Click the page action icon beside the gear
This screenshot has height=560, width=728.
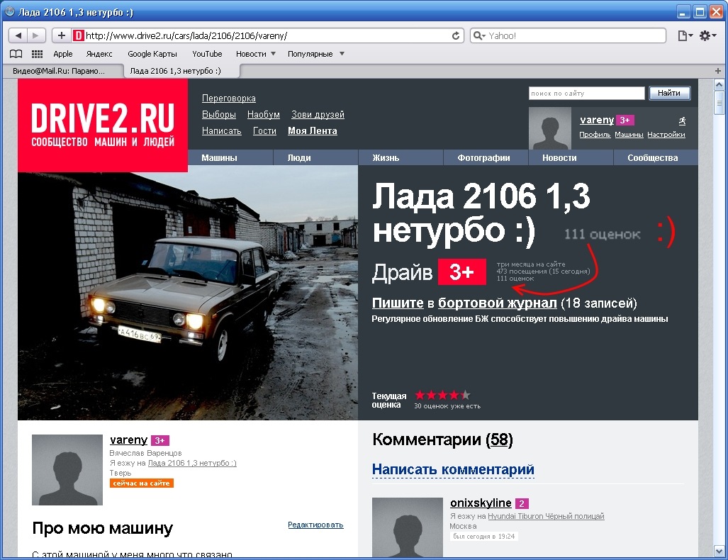pos(683,35)
